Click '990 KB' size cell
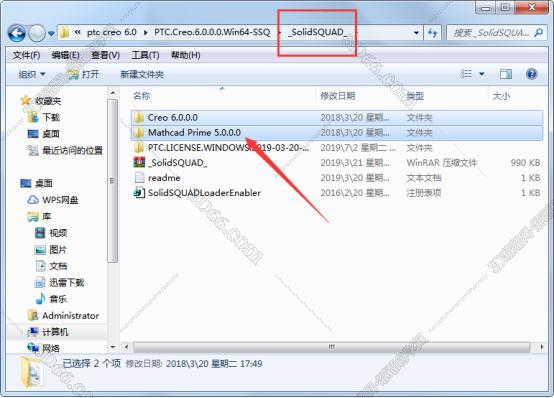This screenshot has height=398, width=554. point(525,163)
